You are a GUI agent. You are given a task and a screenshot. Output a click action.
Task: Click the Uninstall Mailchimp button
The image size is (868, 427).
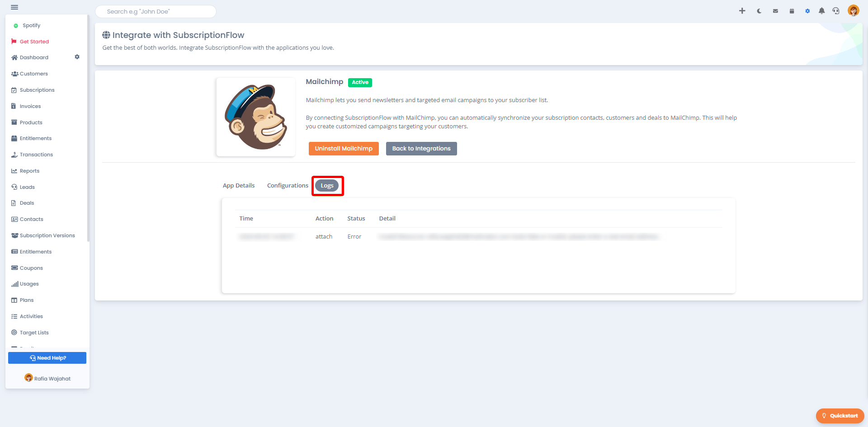coord(344,149)
